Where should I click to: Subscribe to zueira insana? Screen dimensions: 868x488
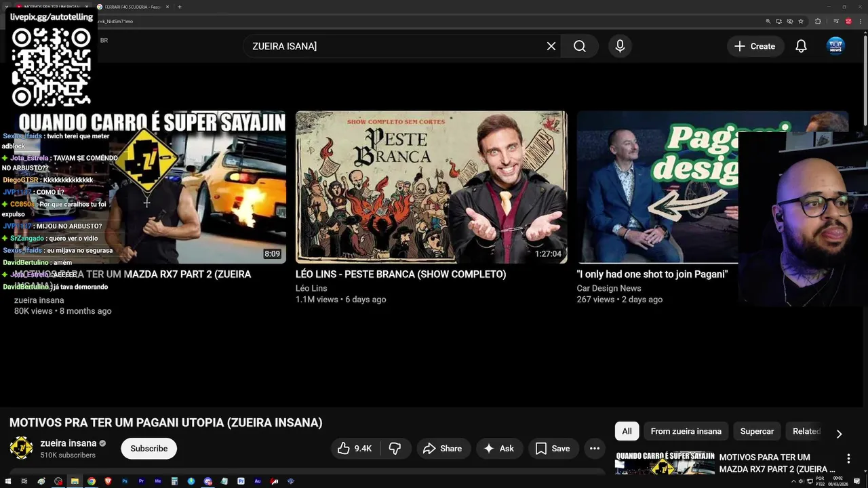tap(149, 449)
